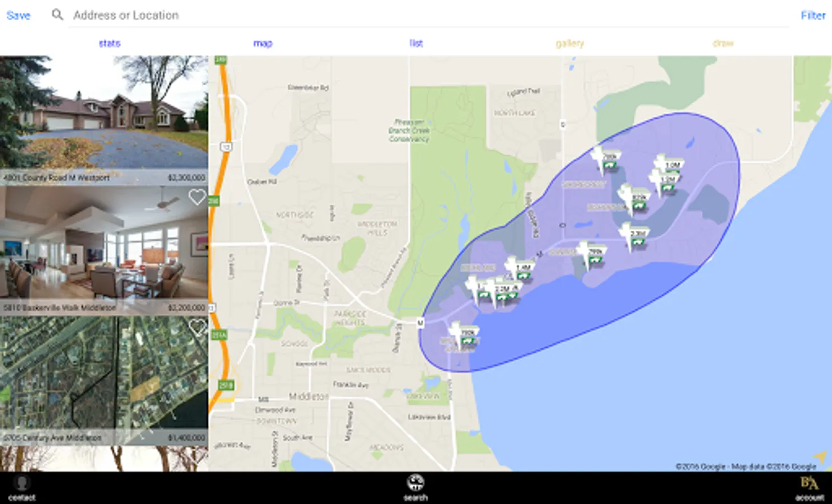Select the 1.2M house marker on map

coord(664,182)
